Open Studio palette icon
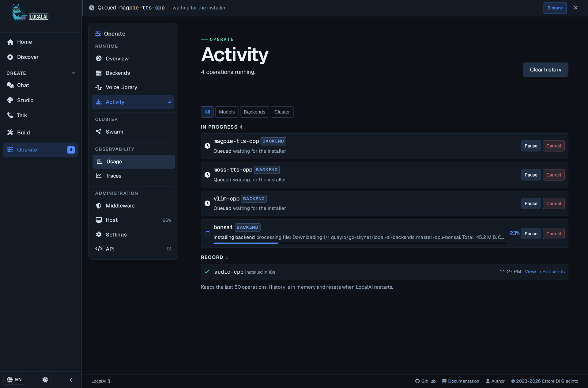Image resolution: width=588 pixels, height=388 pixels. [x=10, y=100]
